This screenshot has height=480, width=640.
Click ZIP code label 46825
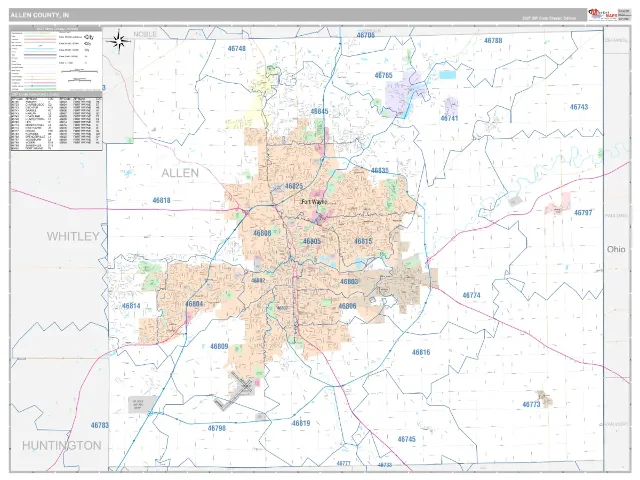[x=294, y=186]
